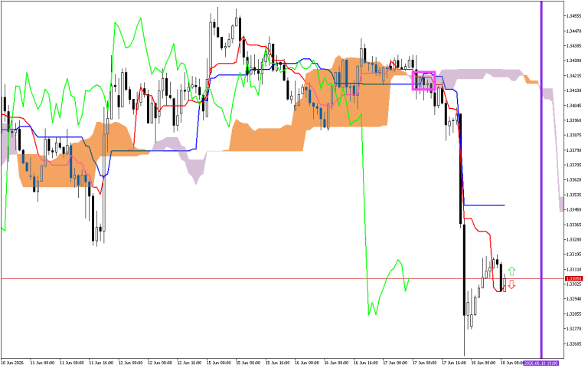Click price axis label 1.34385
This screenshot has height=368, width=588.
coord(574,46)
